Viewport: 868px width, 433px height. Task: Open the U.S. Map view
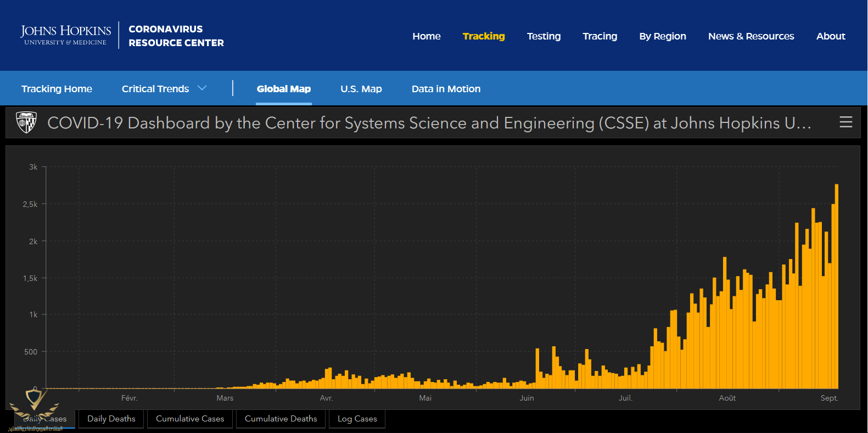coord(361,89)
